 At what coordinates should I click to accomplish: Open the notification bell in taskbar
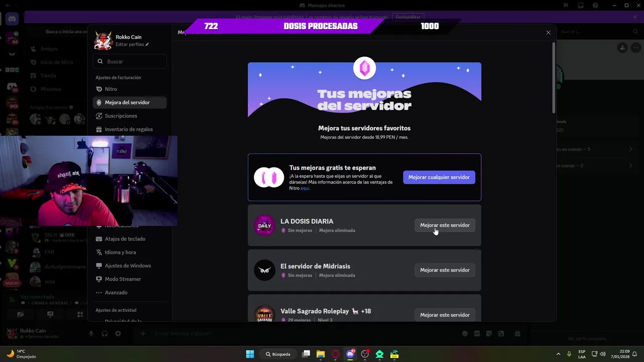pyautogui.click(x=635, y=354)
